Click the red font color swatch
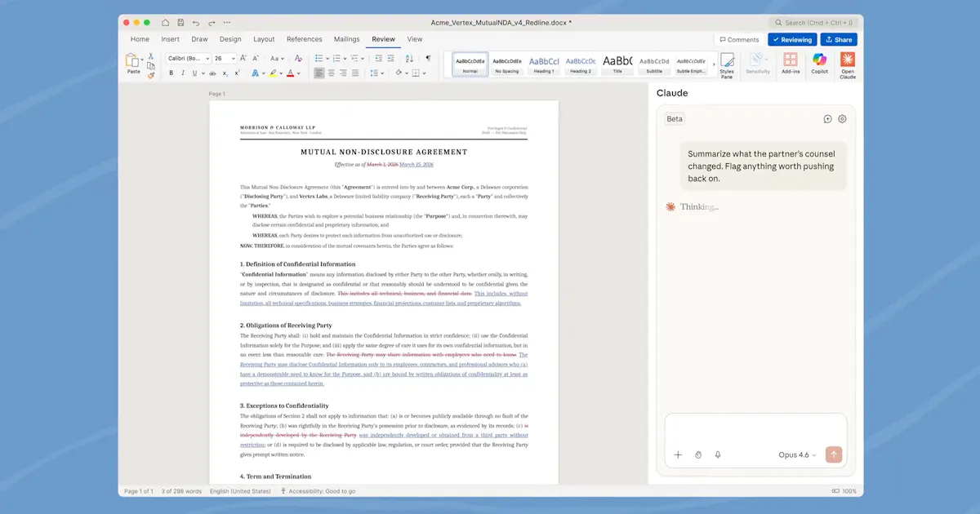Screen dimensions: 980x514 coord(290,73)
